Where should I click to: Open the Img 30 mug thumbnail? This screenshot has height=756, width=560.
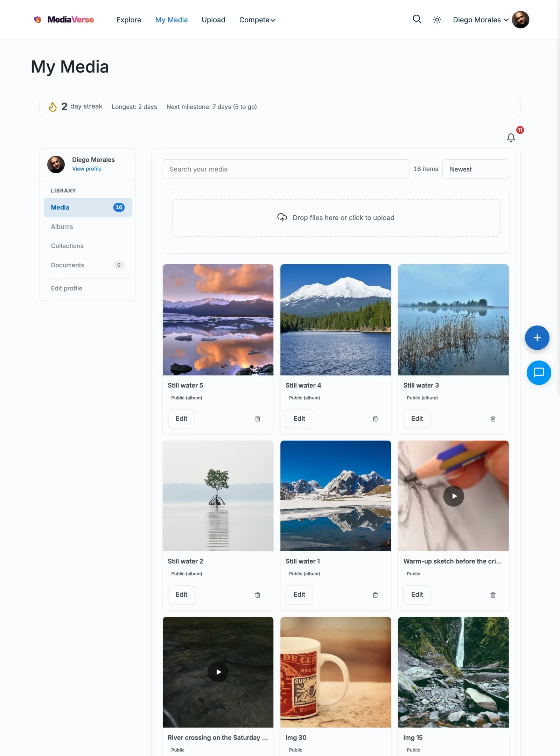336,672
